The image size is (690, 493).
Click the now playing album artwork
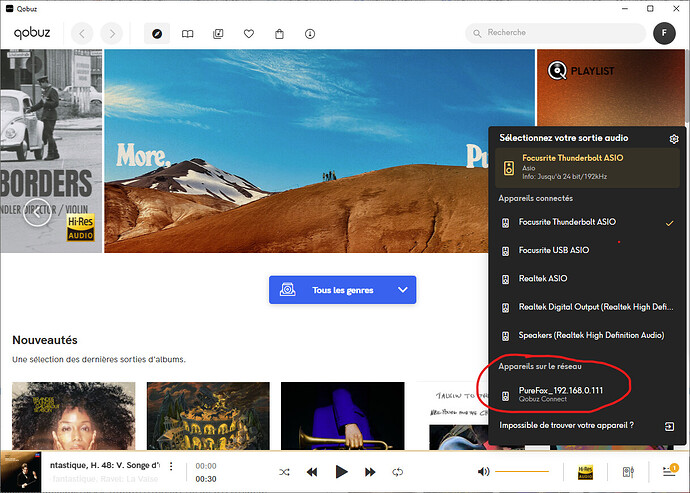pyautogui.click(x=20, y=472)
